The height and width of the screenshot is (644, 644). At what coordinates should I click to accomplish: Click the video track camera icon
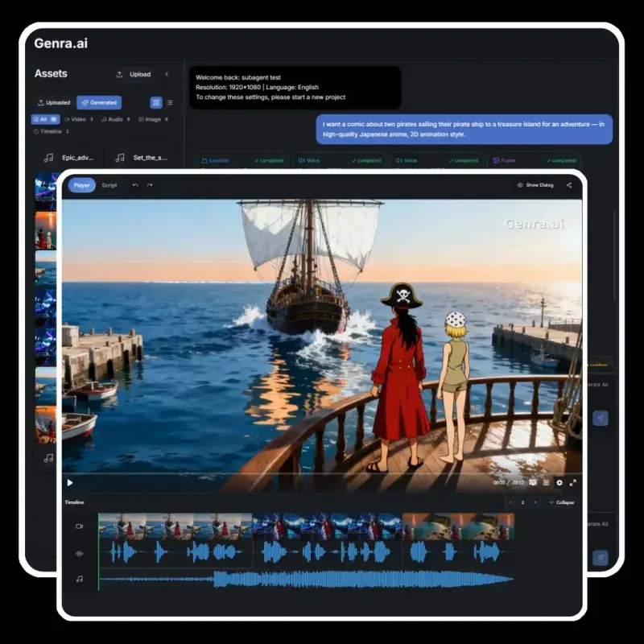(x=80, y=526)
